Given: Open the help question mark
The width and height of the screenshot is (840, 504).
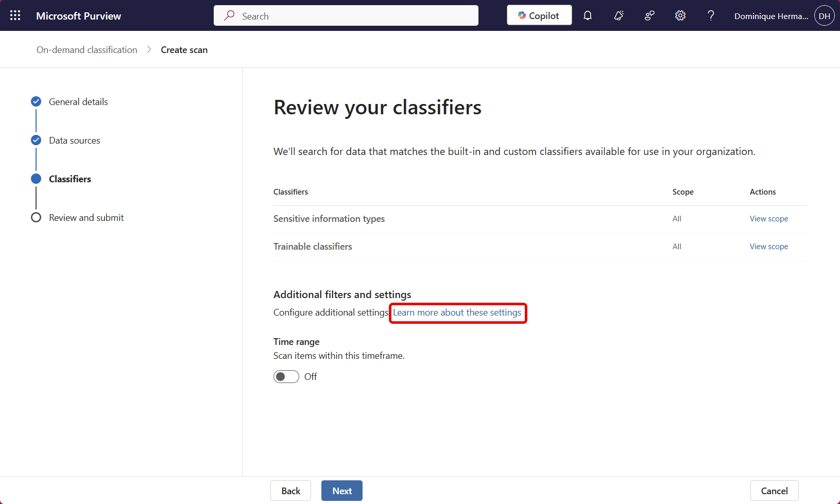Looking at the screenshot, I should point(711,15).
